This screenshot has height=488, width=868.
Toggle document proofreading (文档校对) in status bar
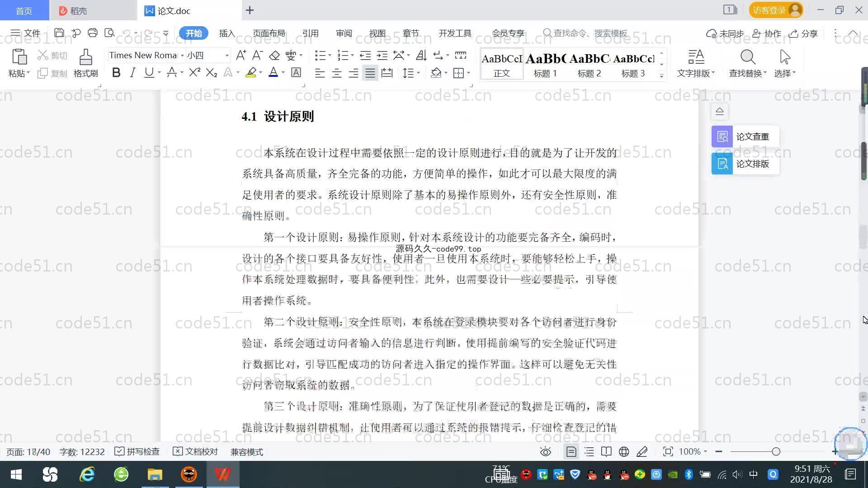point(196,451)
